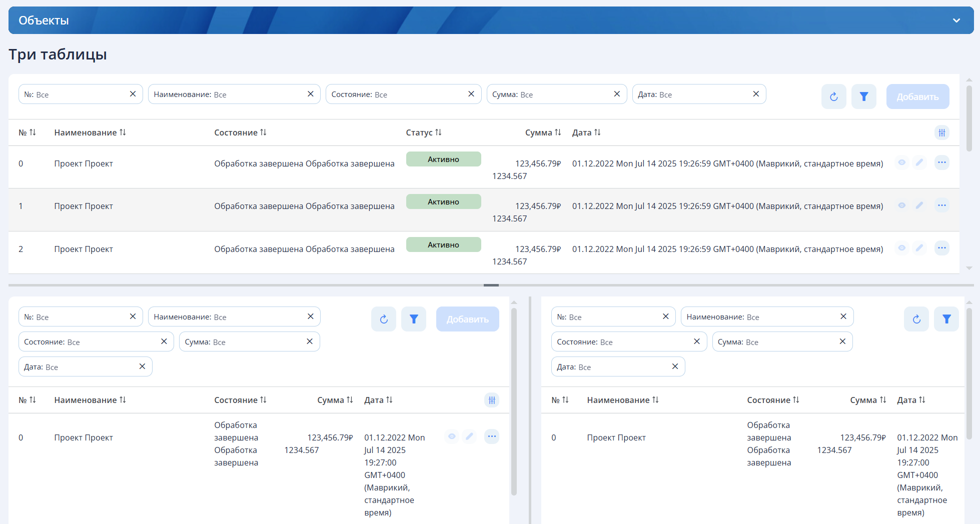This screenshot has height=524, width=980.
Task: Open the filter icon in top table
Action: pyautogui.click(x=864, y=96)
